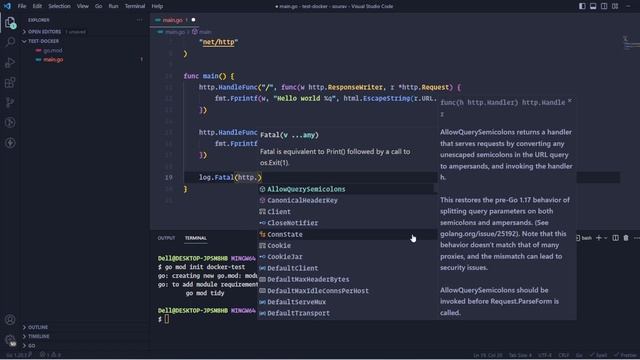Click the terminal prompt input line
This screenshot has height=360, width=640.
[x=167, y=319]
